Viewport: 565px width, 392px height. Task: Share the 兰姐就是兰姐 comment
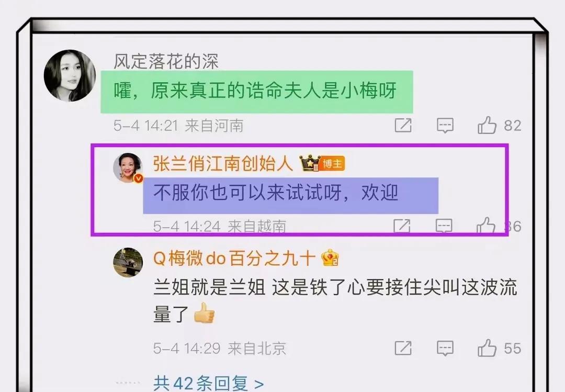(403, 348)
